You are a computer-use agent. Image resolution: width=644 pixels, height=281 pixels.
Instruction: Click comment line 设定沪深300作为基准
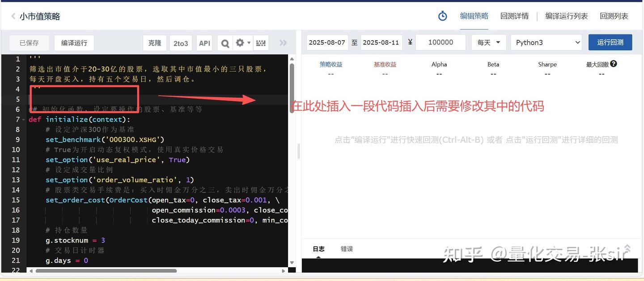(89, 130)
